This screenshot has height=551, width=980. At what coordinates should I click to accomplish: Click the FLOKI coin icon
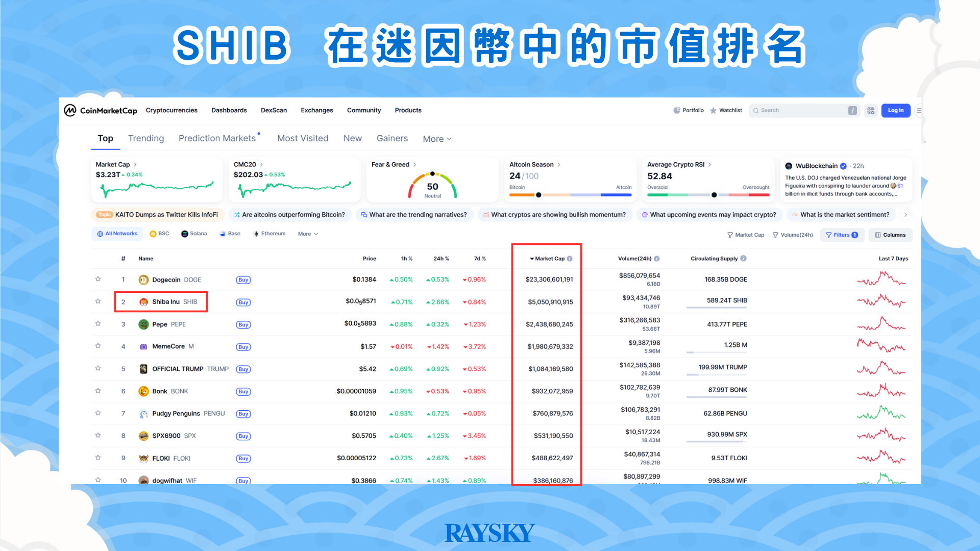click(x=143, y=458)
